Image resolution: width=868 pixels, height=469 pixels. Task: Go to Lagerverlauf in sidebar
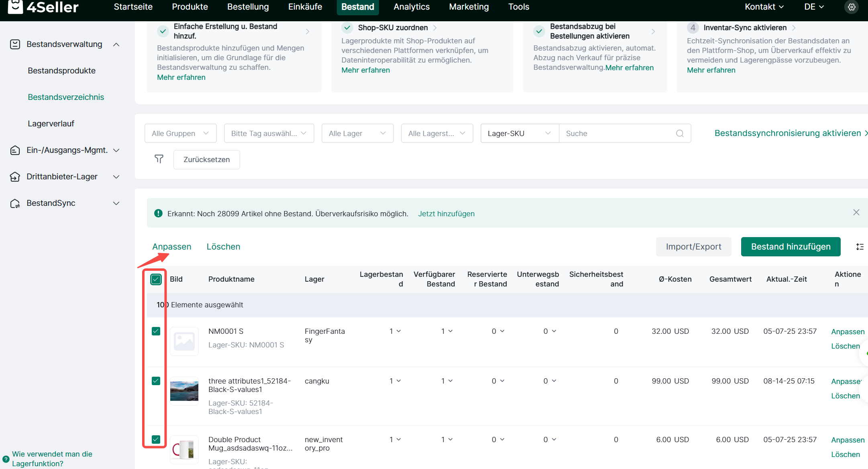pos(51,124)
